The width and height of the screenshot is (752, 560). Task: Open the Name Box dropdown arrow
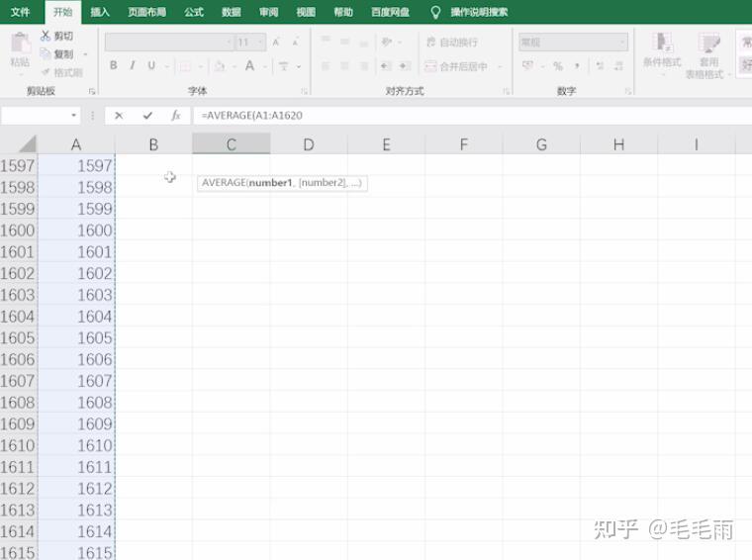pos(73,116)
